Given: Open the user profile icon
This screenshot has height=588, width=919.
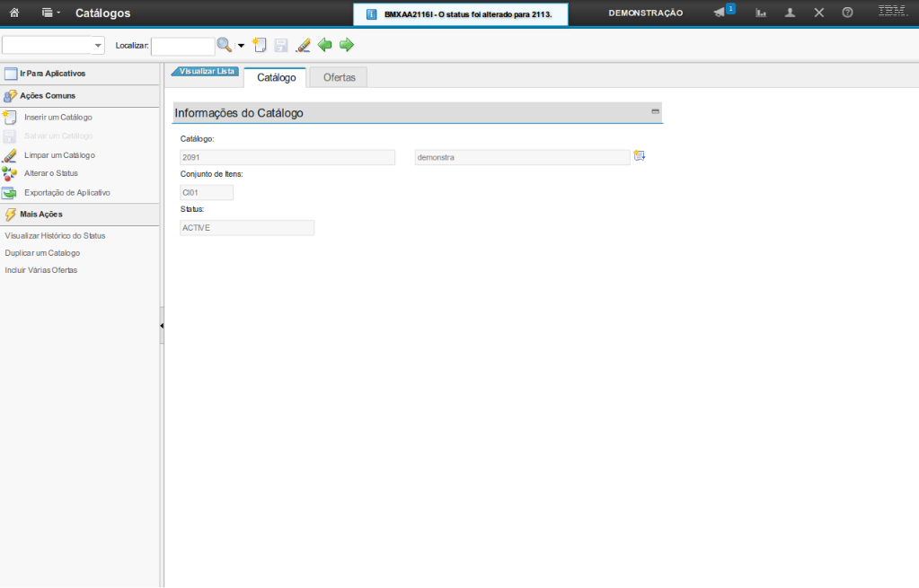Looking at the screenshot, I should 790,13.
